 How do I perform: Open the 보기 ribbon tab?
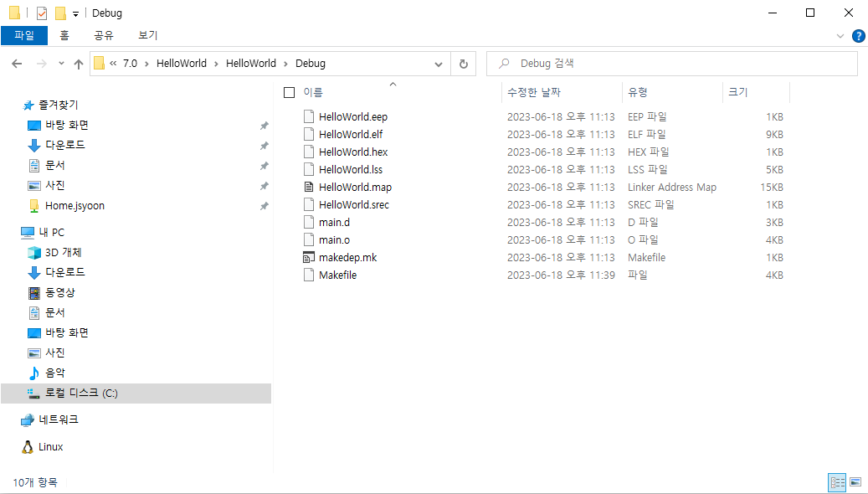pos(148,35)
